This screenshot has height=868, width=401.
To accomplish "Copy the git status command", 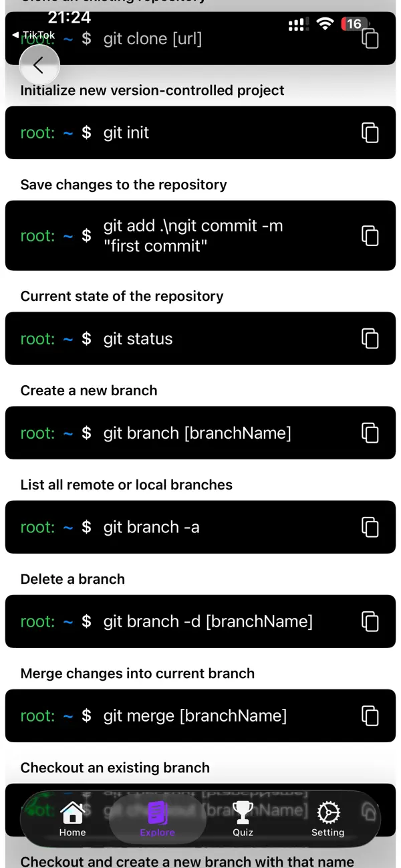I will click(x=370, y=338).
